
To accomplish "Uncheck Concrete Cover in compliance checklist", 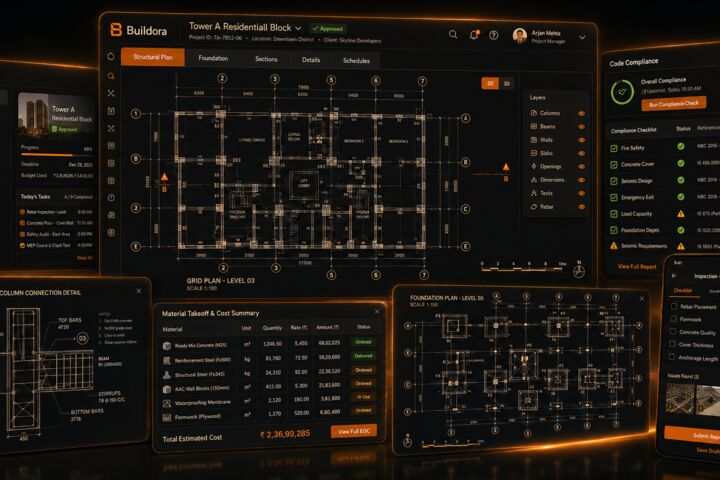I will pyautogui.click(x=614, y=164).
